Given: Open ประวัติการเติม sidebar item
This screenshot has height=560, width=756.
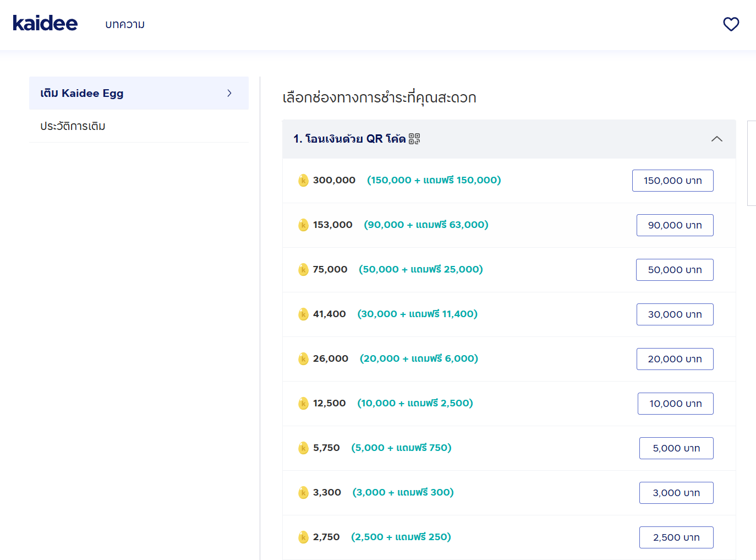Looking at the screenshot, I should pos(139,126).
